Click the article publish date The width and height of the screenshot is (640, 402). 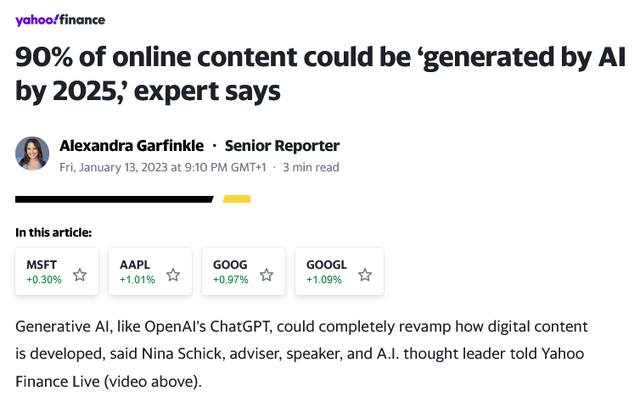(x=163, y=167)
